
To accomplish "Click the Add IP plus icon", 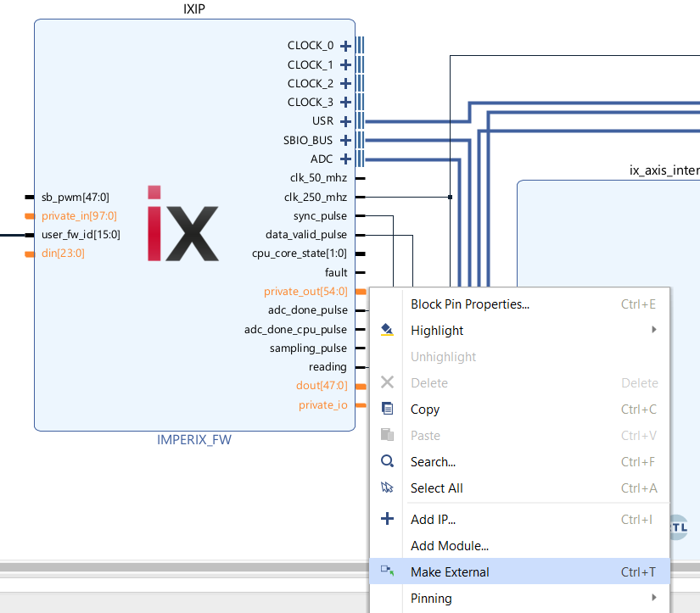I will [387, 519].
